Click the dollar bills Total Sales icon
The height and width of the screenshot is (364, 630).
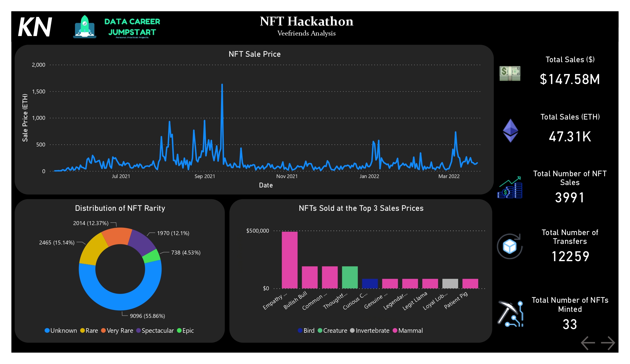coord(510,73)
